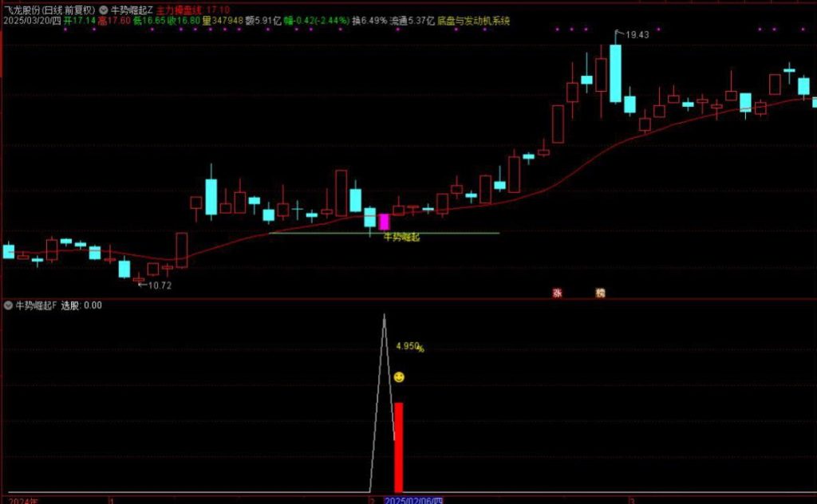Click the 涨 event marker icon
The image size is (817, 504).
[x=557, y=293]
